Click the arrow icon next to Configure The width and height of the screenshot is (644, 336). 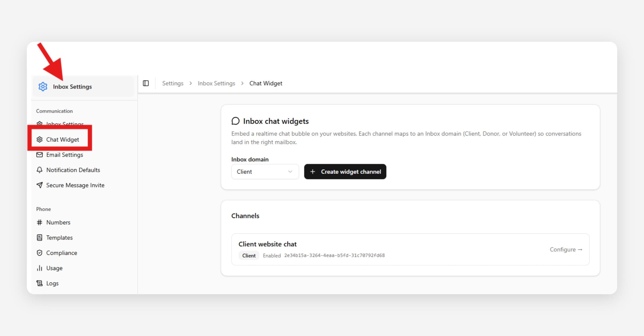580,249
